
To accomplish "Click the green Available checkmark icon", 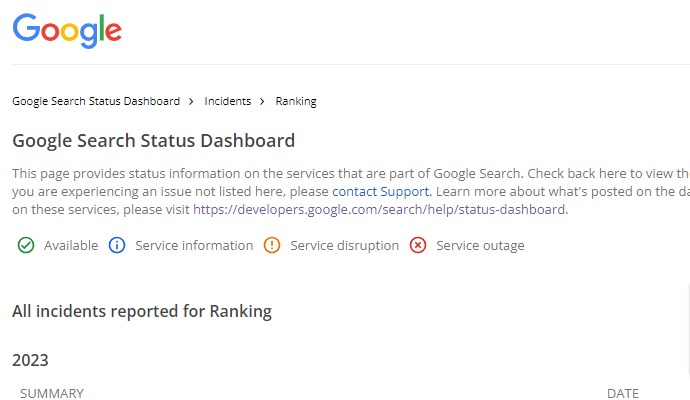I will coord(26,245).
